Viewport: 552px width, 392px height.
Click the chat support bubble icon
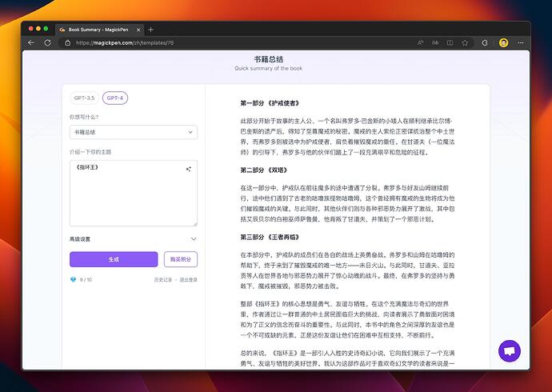coord(509,351)
